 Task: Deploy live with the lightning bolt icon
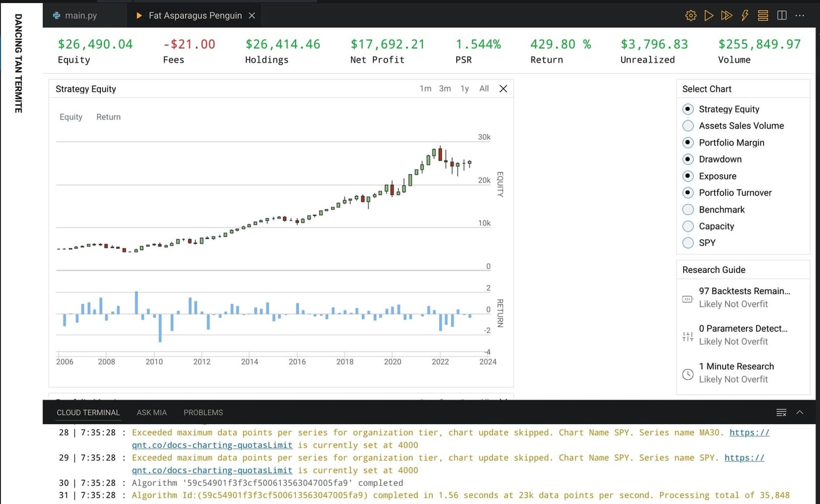tap(744, 15)
